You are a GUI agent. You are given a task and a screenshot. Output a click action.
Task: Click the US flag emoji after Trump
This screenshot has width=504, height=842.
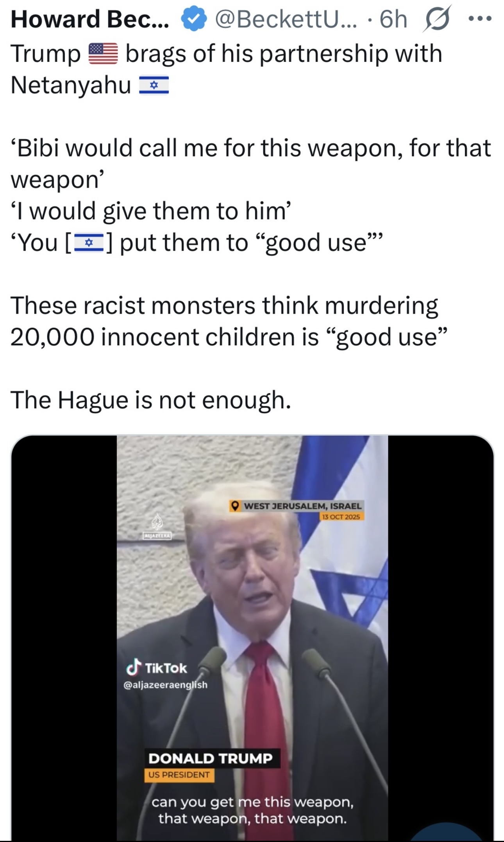[103, 54]
